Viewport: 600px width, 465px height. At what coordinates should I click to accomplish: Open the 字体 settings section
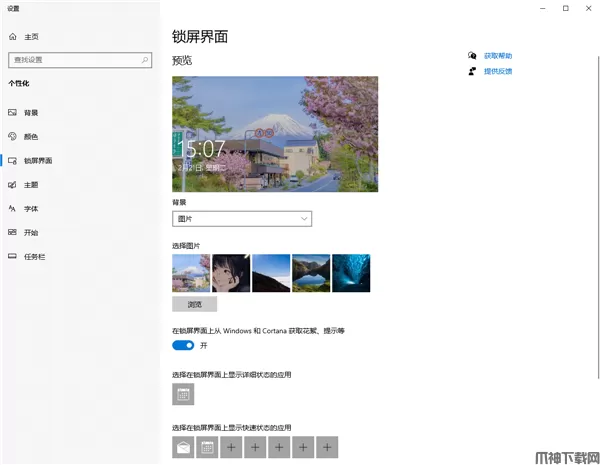coord(30,208)
